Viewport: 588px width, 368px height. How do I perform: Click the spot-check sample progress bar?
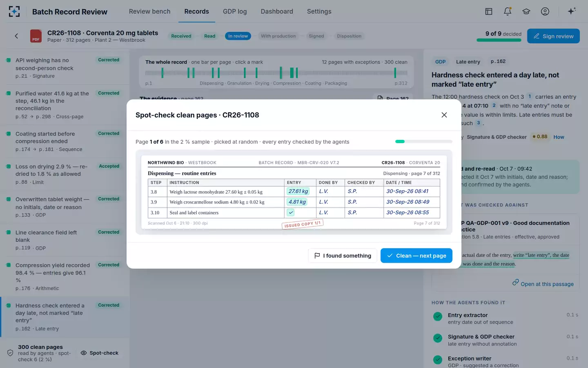pyautogui.click(x=424, y=141)
